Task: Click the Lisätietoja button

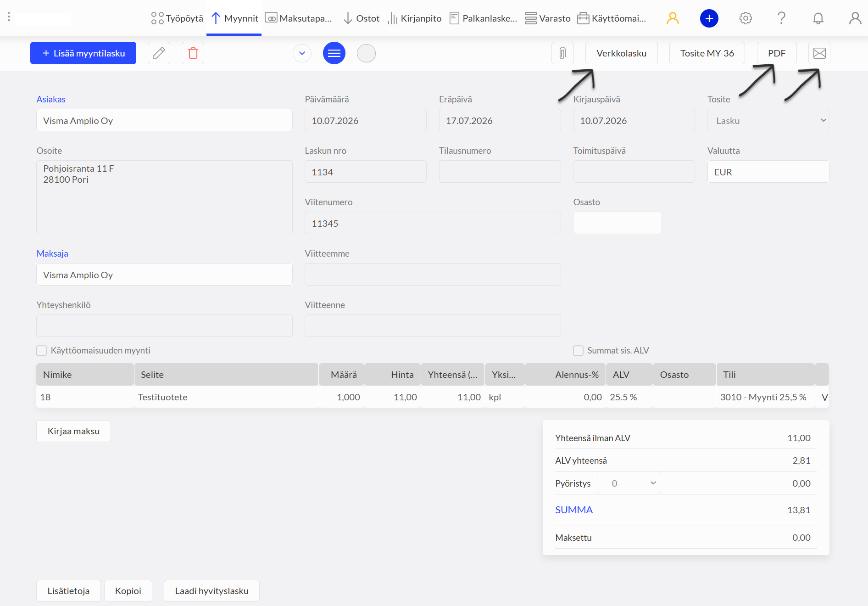Action: (68, 591)
